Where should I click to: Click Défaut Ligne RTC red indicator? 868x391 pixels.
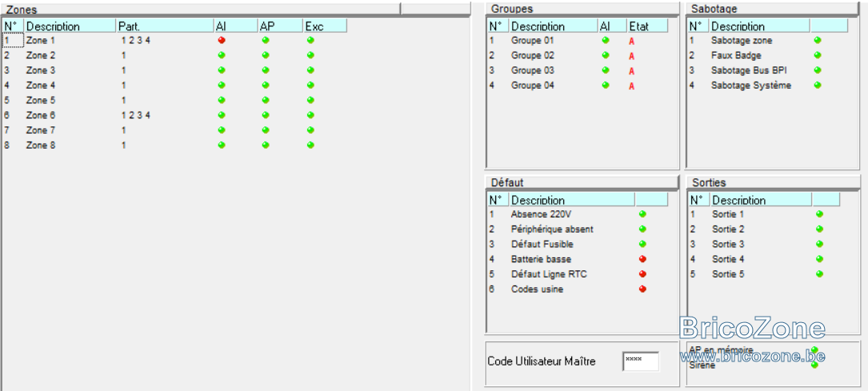(642, 273)
